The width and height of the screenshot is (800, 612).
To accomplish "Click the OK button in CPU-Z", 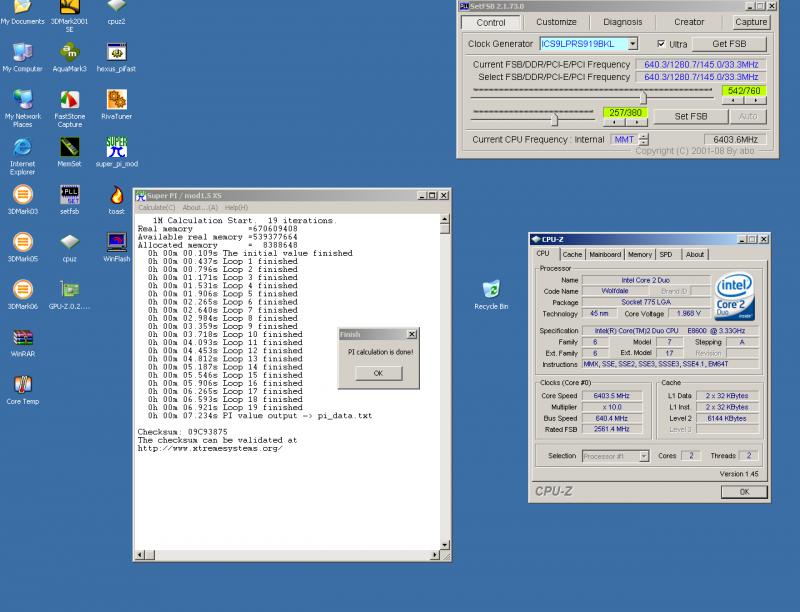I will 744,492.
